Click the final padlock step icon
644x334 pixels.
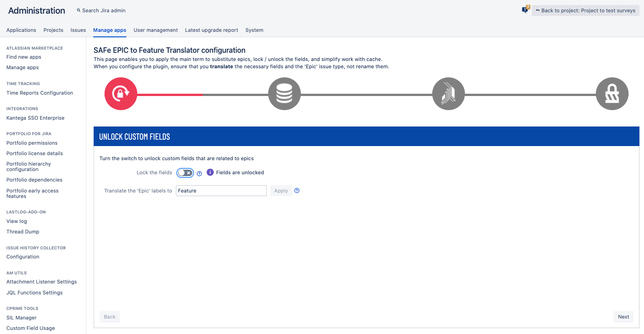click(x=612, y=94)
